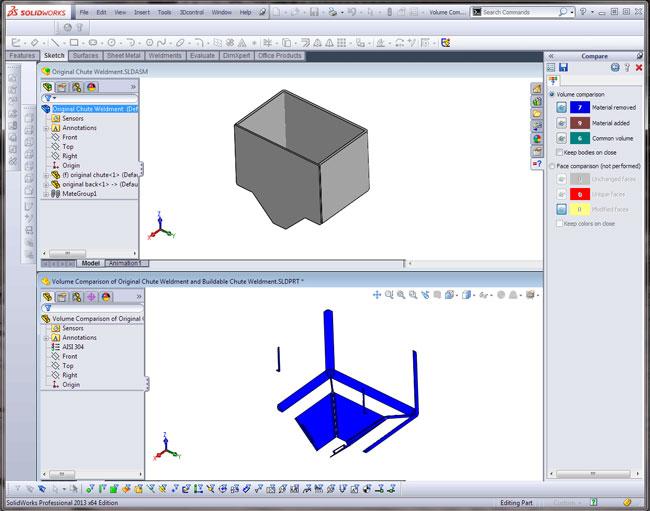Enable Keep bodies on close checkbox
Screen dimensions: 650x511
pyautogui.click(x=559, y=152)
